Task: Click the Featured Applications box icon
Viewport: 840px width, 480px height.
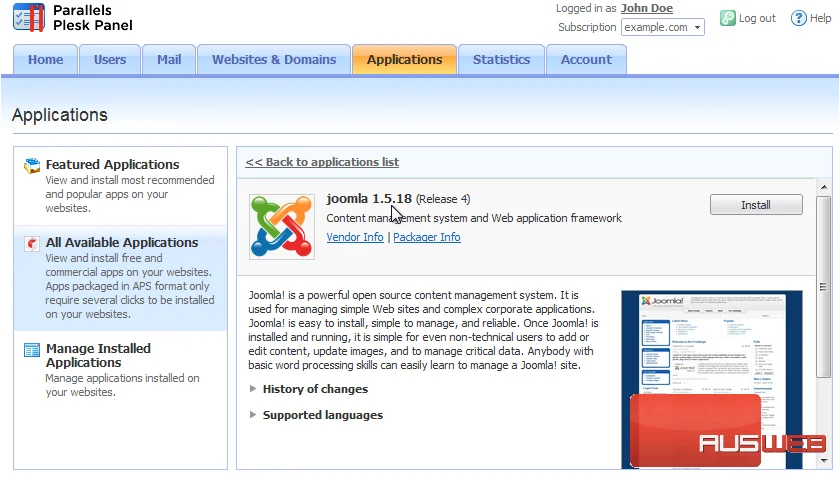Action: 32,166
